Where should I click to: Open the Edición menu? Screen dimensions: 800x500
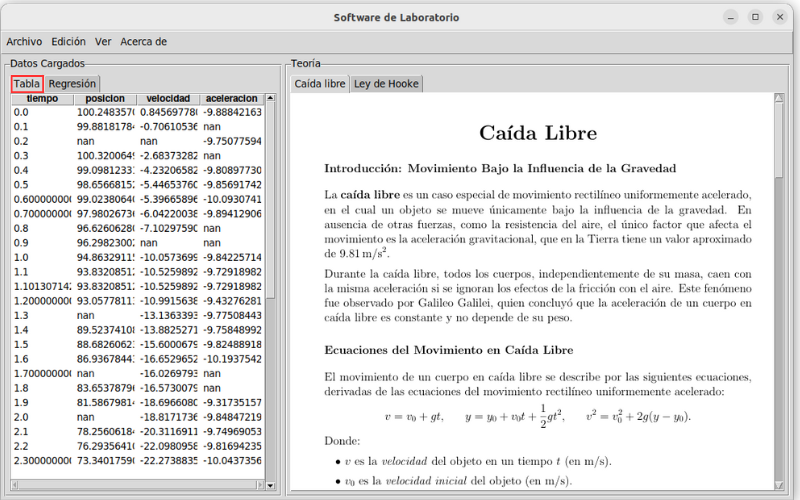point(68,42)
